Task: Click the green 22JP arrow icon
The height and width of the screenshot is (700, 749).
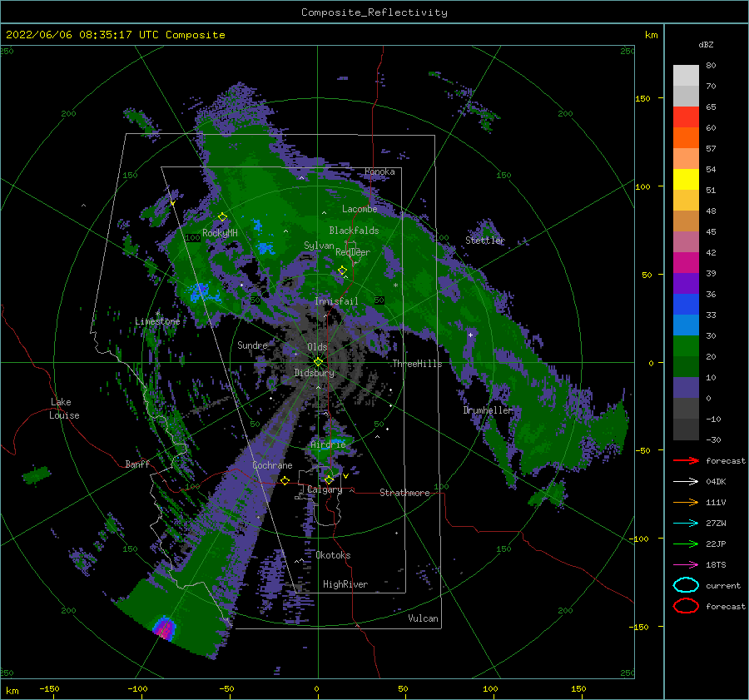Action: click(686, 544)
